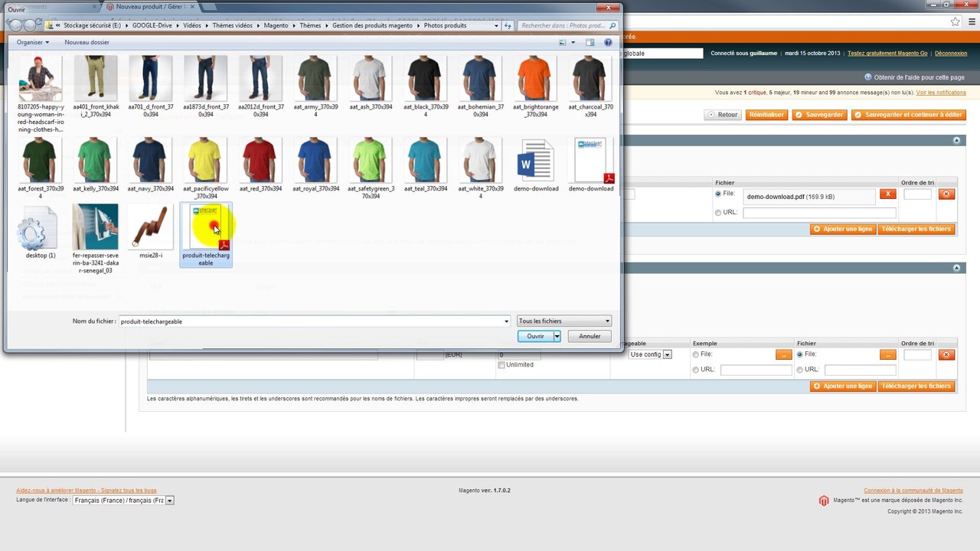Select File radio in Exemple column

point(696,355)
